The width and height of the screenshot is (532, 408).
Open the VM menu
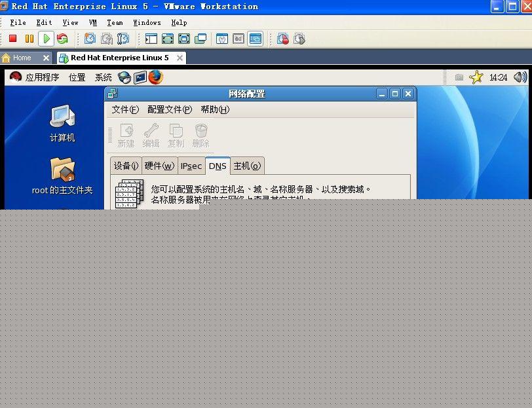coord(92,23)
